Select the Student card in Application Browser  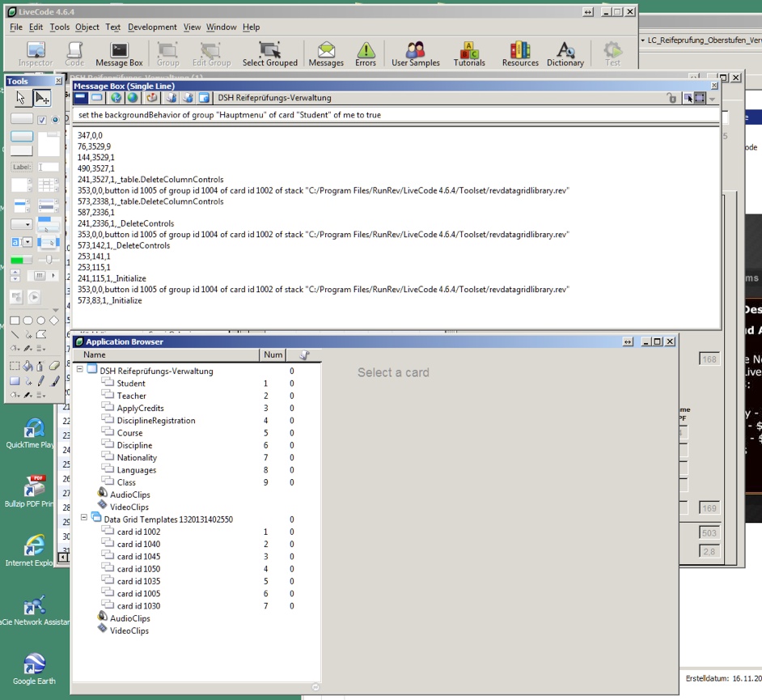pyautogui.click(x=130, y=384)
